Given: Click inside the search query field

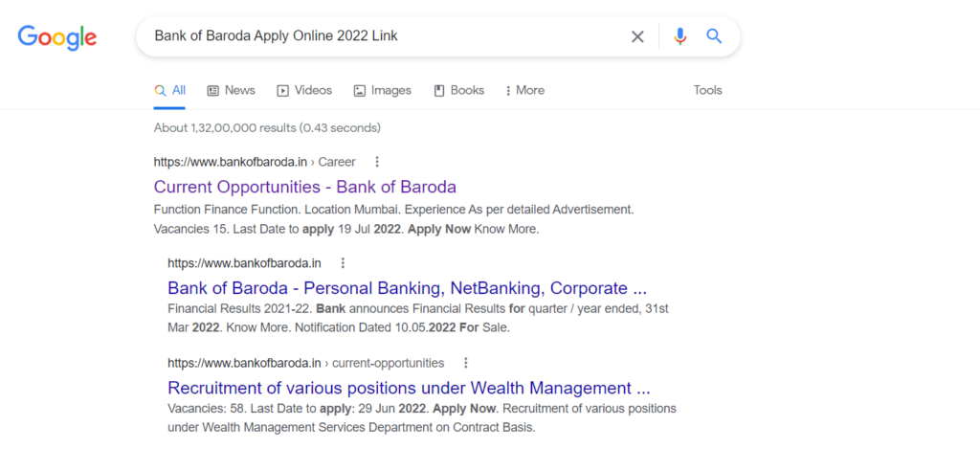Looking at the screenshot, I should click(x=383, y=36).
